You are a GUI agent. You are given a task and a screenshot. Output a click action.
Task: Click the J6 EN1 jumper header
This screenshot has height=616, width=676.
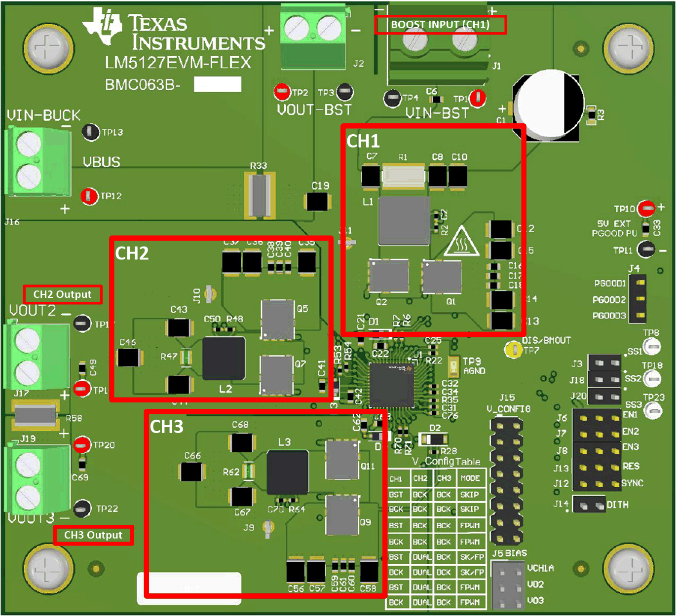(x=597, y=417)
